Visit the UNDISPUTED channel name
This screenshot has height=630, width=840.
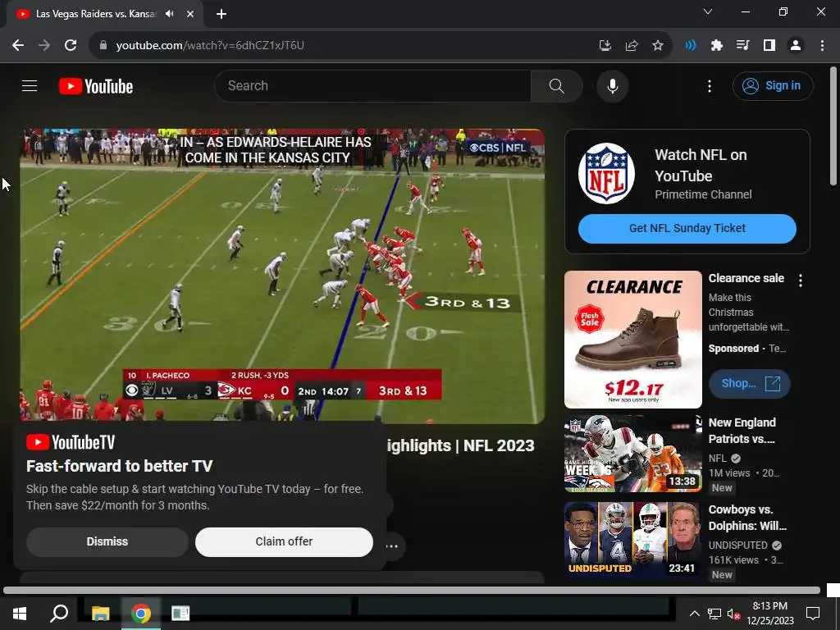click(x=738, y=545)
